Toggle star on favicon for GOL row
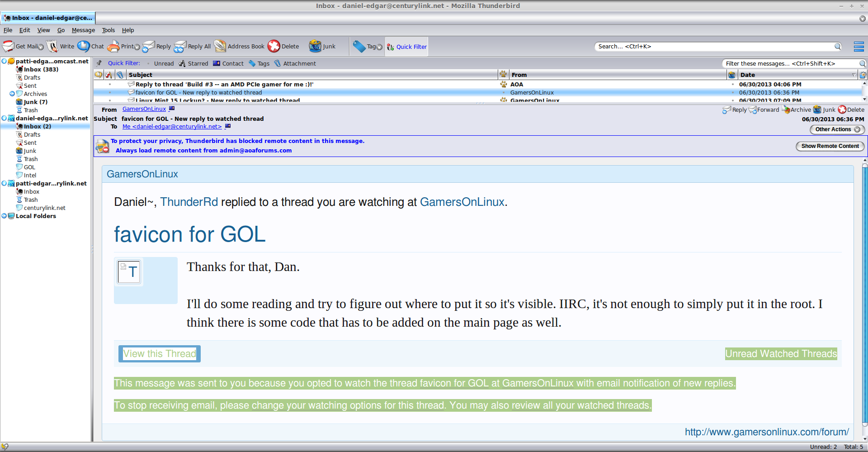This screenshot has width=868, height=452. (x=110, y=92)
